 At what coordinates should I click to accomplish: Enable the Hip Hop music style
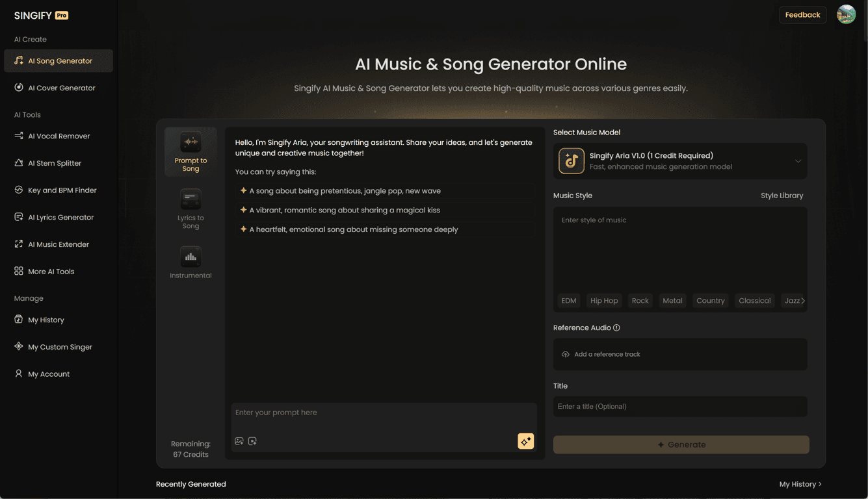(603, 300)
